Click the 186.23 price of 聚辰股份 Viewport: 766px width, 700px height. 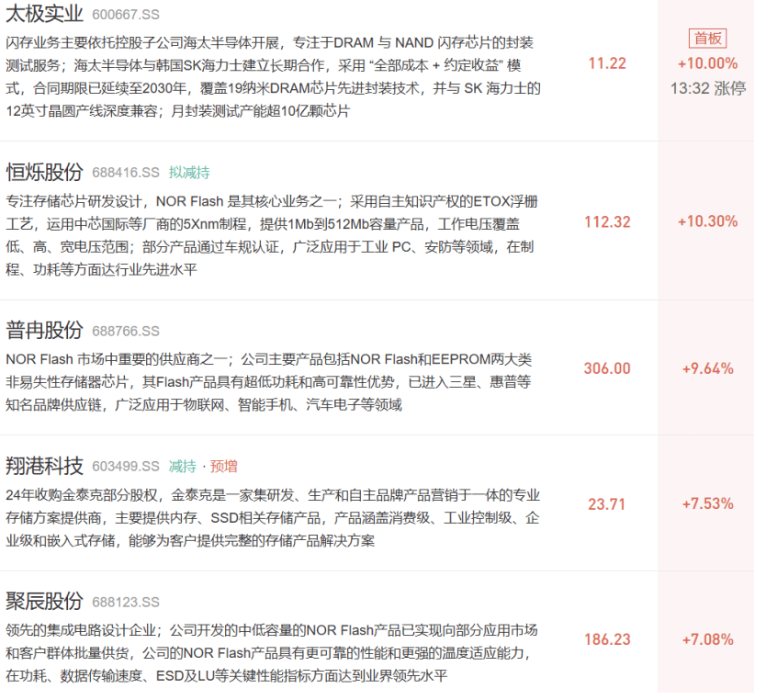click(x=607, y=639)
